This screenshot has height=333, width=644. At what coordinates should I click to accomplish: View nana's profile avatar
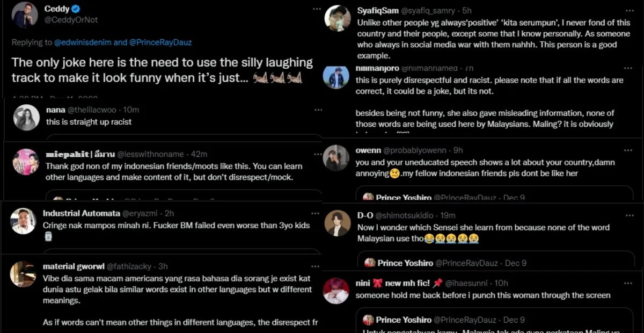(x=26, y=118)
